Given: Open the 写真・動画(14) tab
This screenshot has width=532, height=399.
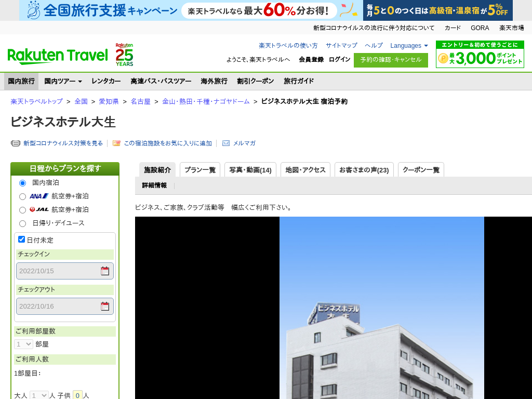Looking at the screenshot, I should coord(250,170).
